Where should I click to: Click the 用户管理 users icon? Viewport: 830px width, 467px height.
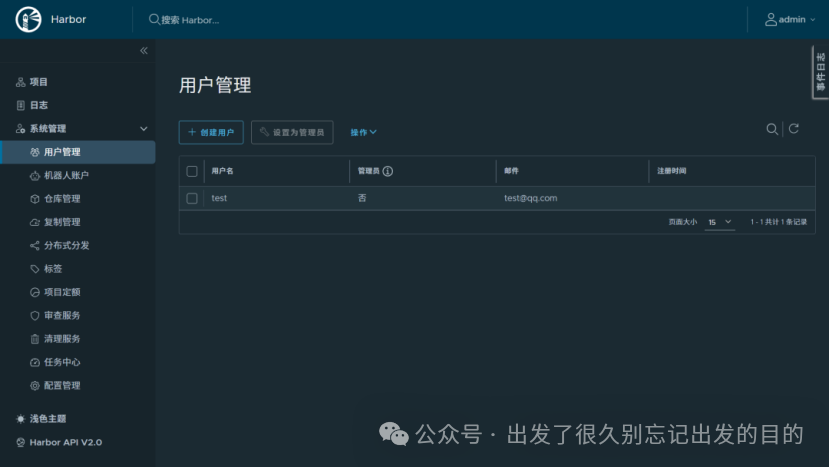tap(35, 152)
